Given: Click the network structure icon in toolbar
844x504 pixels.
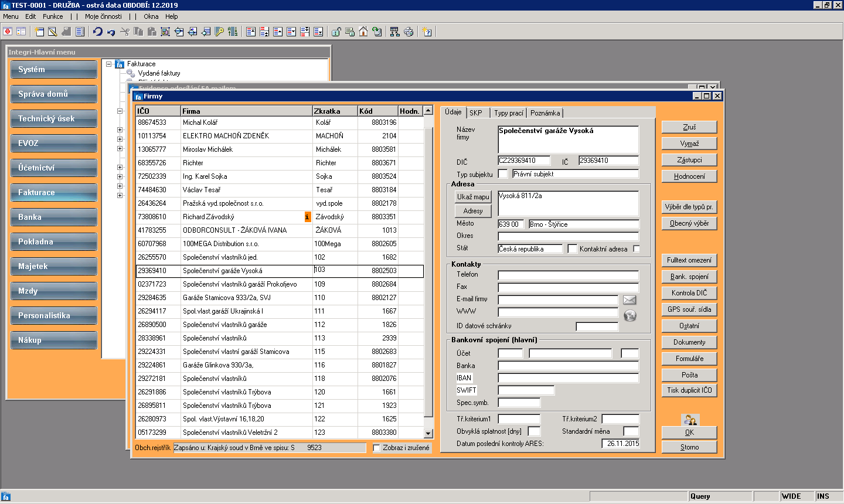Looking at the screenshot, I should (394, 32).
